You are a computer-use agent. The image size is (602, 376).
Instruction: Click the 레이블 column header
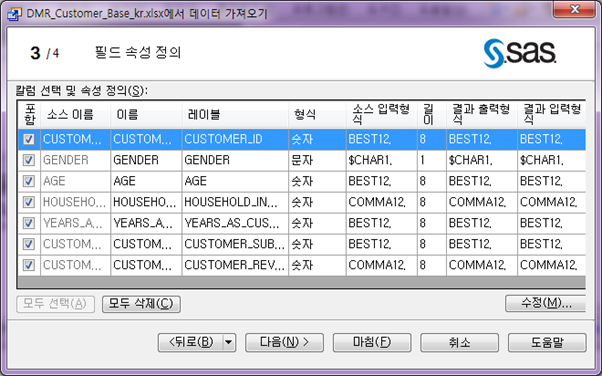pyautogui.click(x=235, y=115)
